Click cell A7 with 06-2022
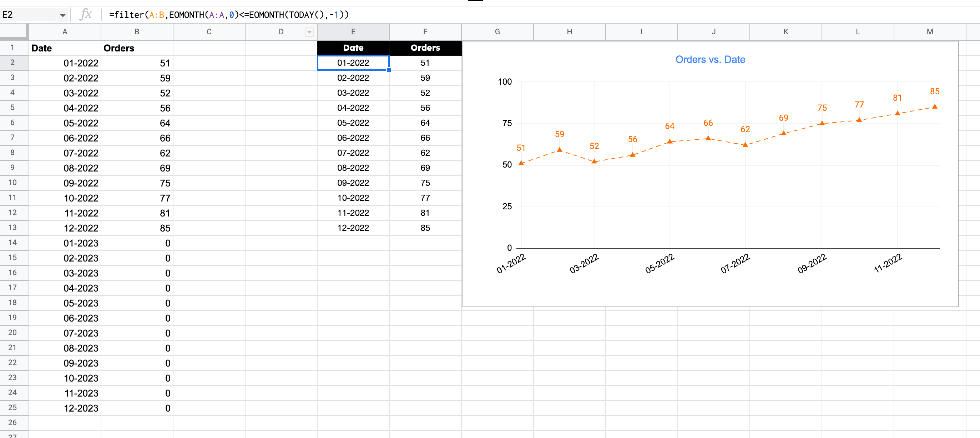The height and width of the screenshot is (438, 980). point(65,138)
